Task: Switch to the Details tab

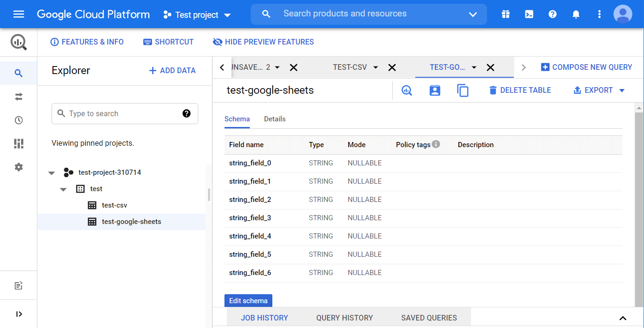Action: 275,119
